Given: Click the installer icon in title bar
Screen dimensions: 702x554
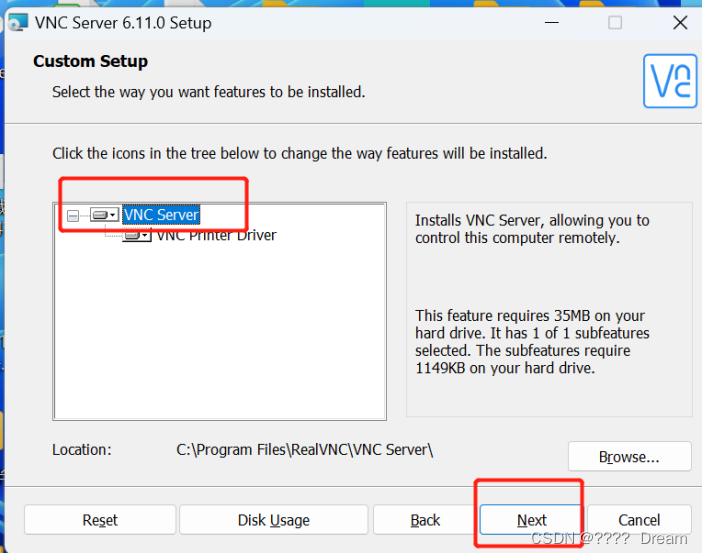Looking at the screenshot, I should coord(18,22).
